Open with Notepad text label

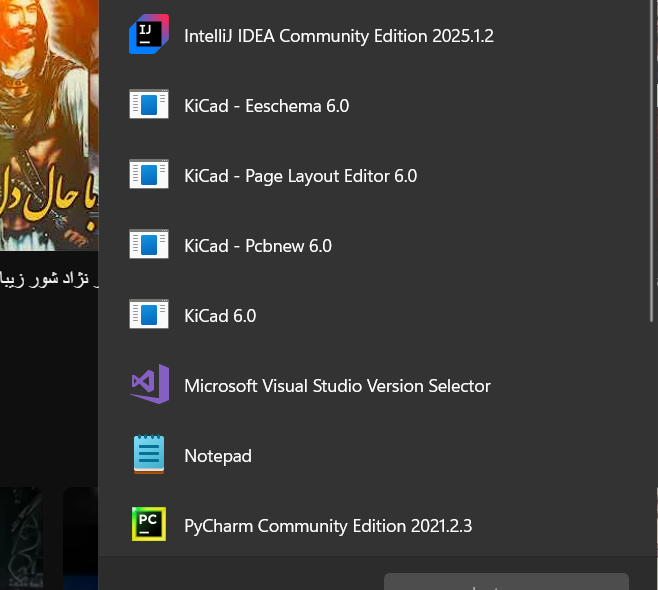pyautogui.click(x=217, y=456)
